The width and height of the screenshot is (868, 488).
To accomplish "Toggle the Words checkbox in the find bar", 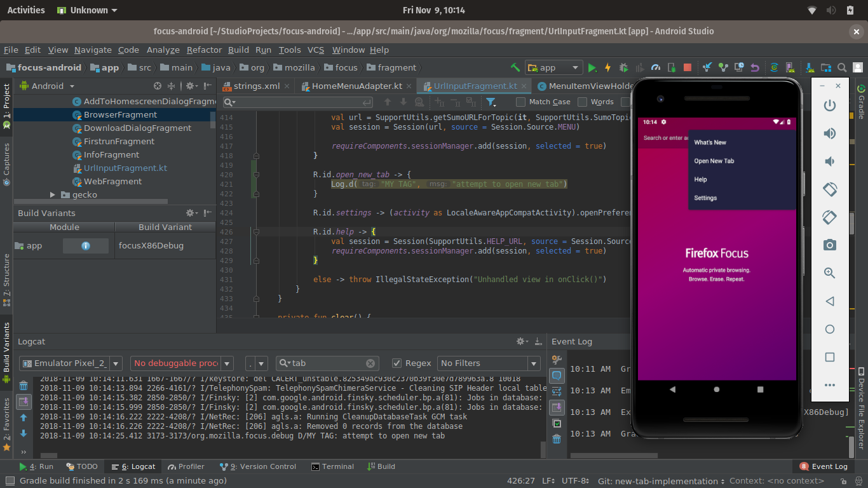I will [x=583, y=102].
